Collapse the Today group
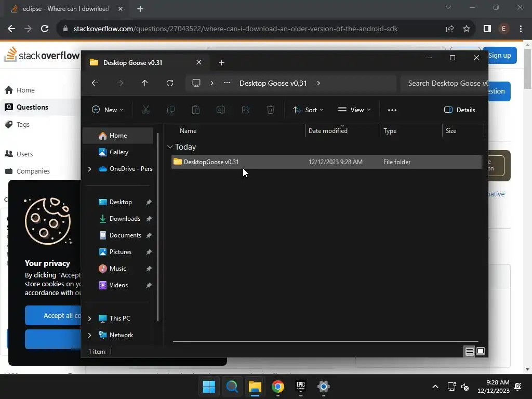Viewport: 532px width, 399px height. tap(170, 147)
